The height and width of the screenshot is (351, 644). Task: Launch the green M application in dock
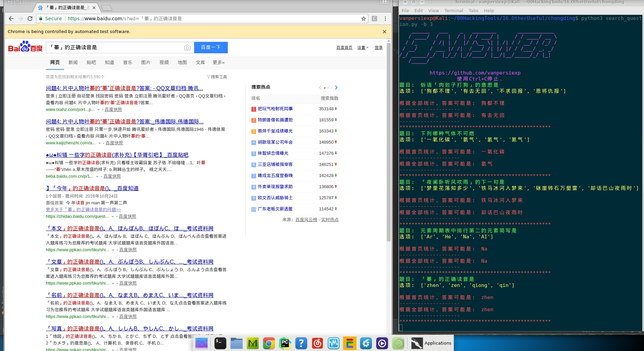pos(253,343)
